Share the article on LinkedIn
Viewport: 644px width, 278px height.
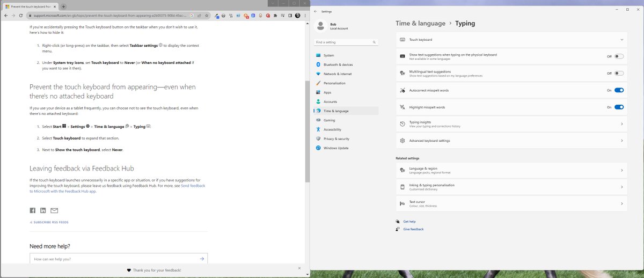point(43,210)
